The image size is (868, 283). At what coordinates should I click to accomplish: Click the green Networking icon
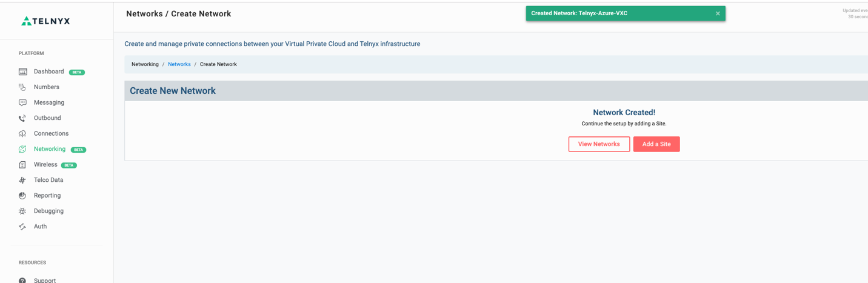click(x=22, y=149)
